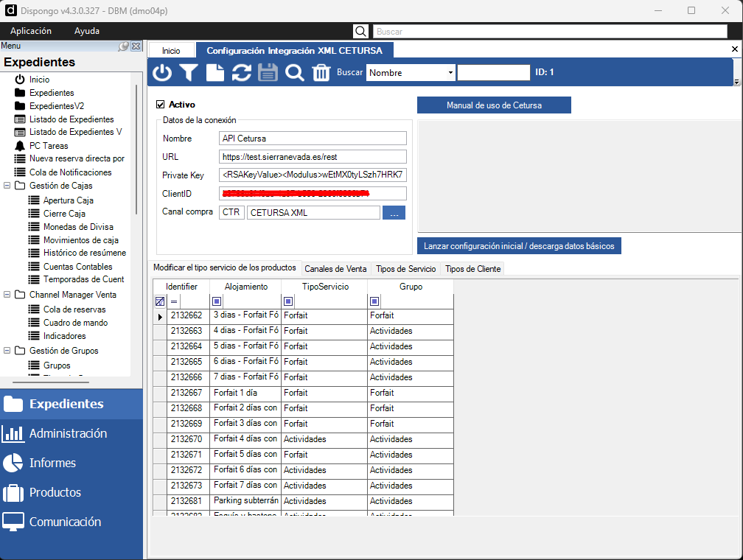Open Listado de Expedientes list item
The image size is (743, 560).
71,119
